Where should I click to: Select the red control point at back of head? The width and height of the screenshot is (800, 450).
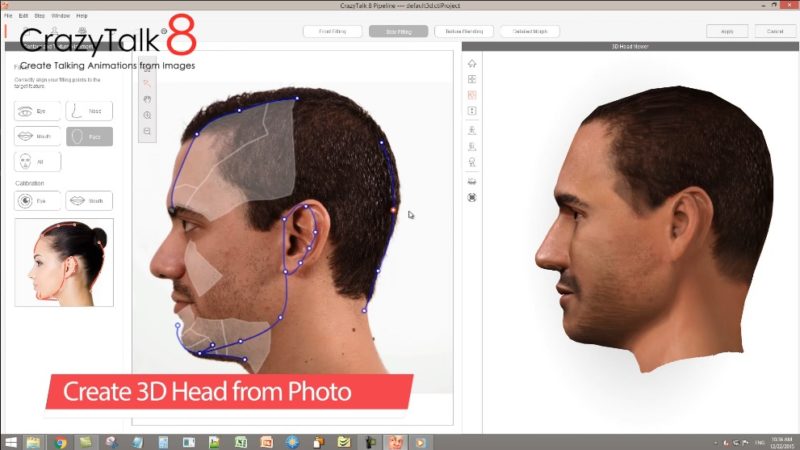pos(393,210)
